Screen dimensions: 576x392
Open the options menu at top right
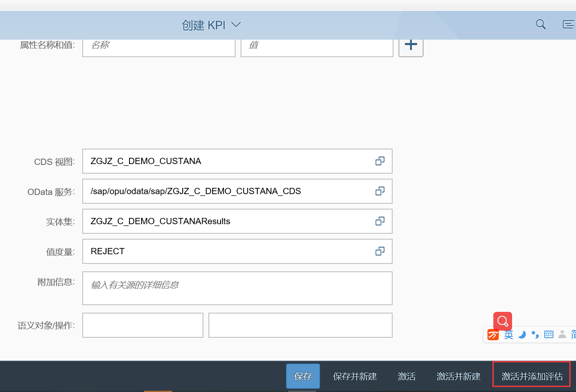pos(568,24)
